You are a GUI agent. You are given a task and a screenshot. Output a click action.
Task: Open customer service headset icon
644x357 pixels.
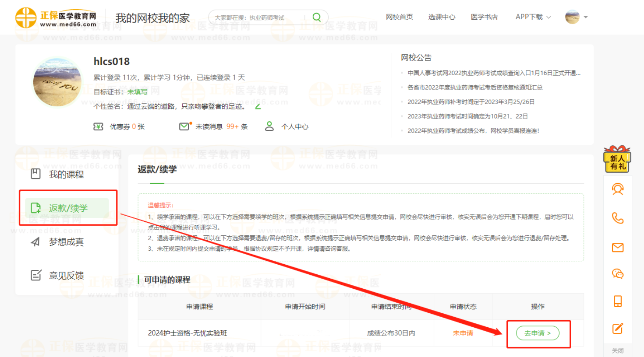(x=618, y=189)
